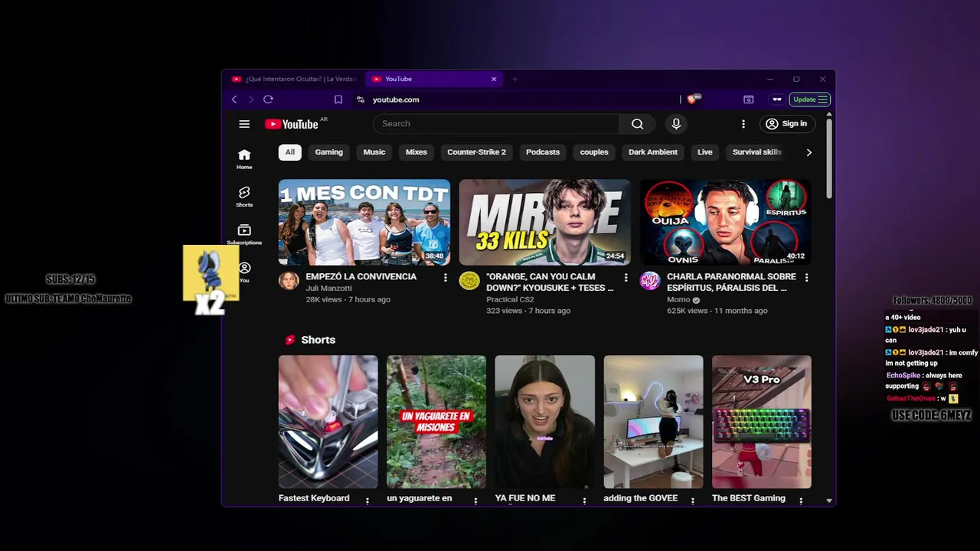Open the MIRAGE 33 KILLS video thumbnail

pos(545,222)
